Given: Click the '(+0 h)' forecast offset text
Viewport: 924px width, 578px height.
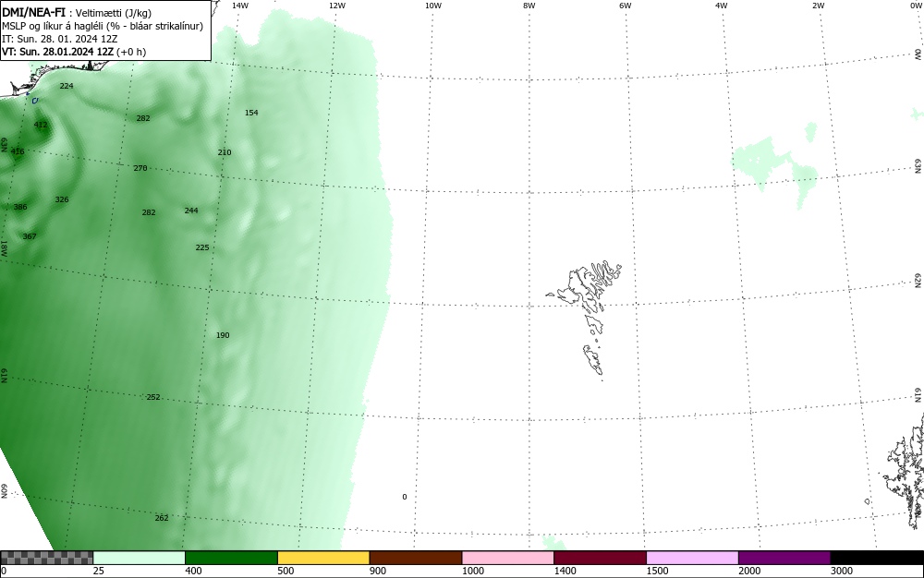Looking at the screenshot, I should click(x=131, y=52).
